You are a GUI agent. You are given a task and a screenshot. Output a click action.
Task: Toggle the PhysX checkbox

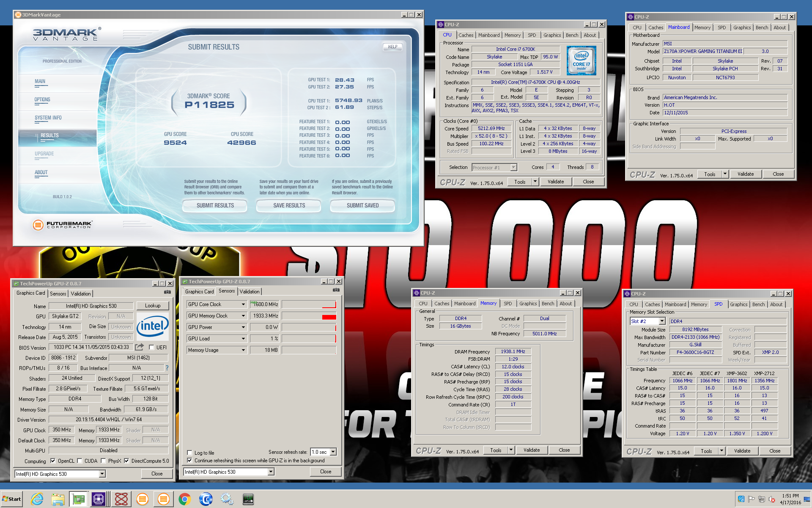[x=103, y=461]
